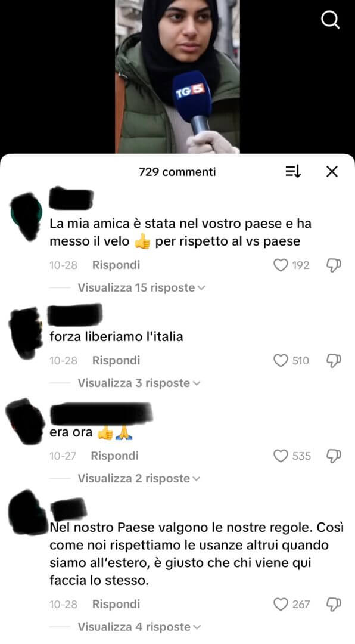Dislike the 'Nel nostro Paese' comment
Viewport: 355px width, 644px height.
334,605
